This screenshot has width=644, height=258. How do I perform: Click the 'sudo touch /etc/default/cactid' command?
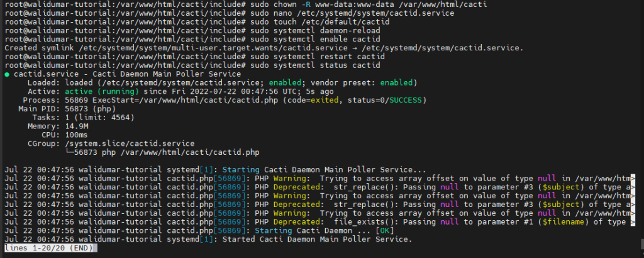(x=319, y=22)
